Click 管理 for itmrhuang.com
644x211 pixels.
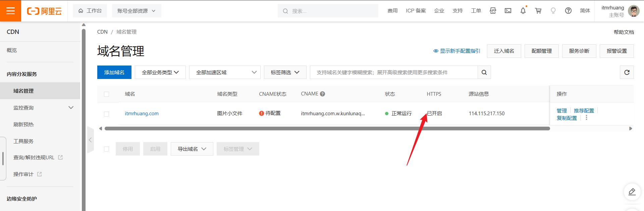562,111
